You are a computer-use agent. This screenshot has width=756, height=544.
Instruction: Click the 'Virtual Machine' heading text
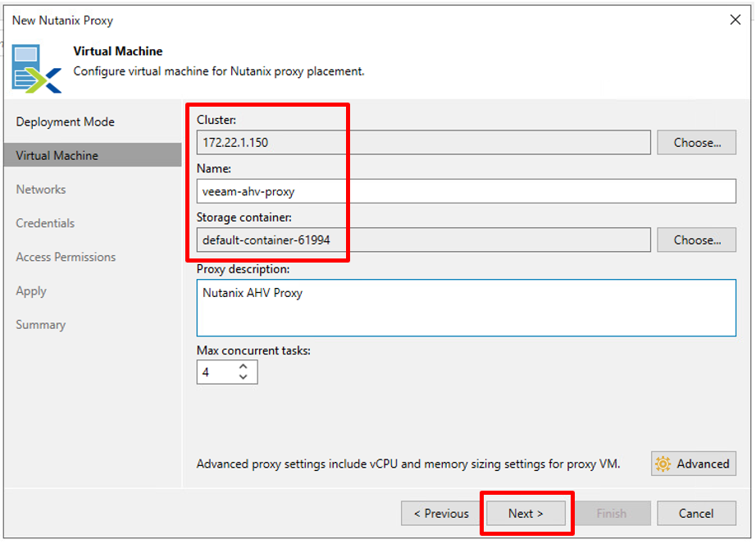click(x=118, y=51)
